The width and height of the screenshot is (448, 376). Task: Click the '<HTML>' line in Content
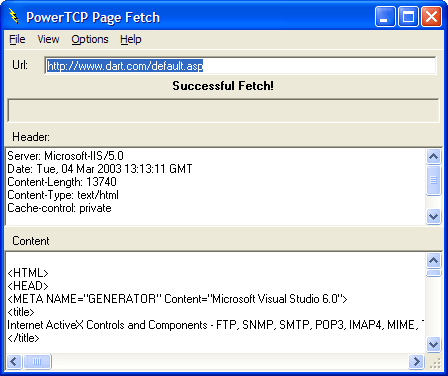(x=28, y=273)
